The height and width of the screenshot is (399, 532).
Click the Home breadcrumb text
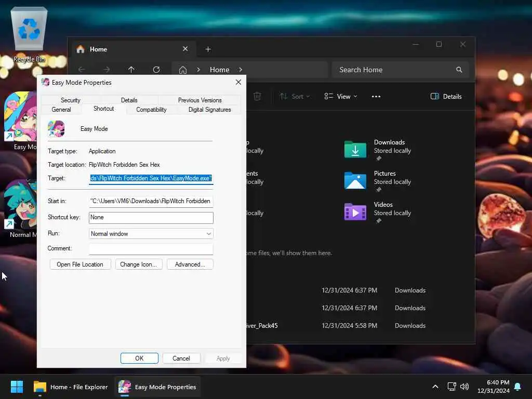click(x=220, y=70)
